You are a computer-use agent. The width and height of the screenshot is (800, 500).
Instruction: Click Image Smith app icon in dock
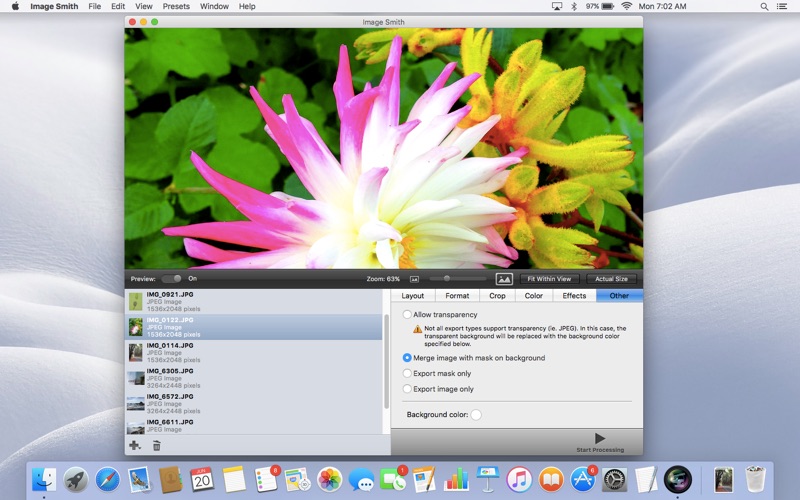tap(678, 480)
